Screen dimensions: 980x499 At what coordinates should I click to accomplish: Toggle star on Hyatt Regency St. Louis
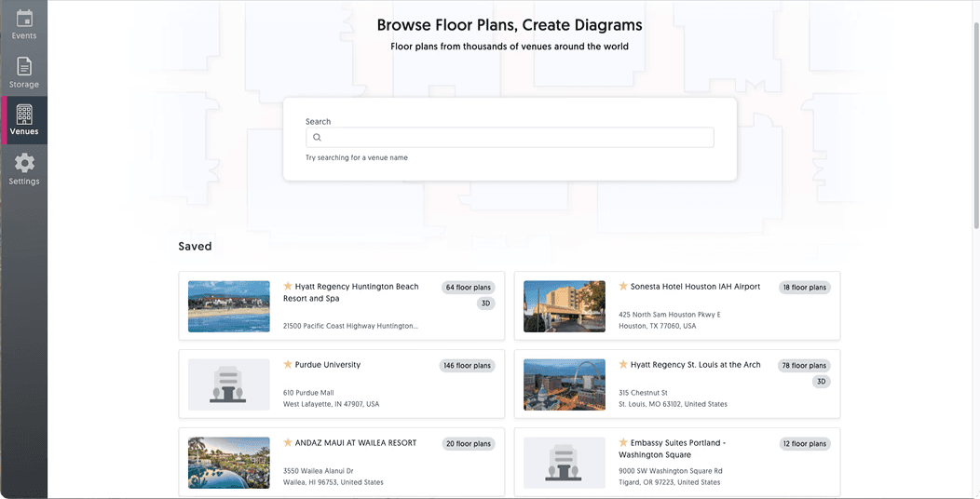pyautogui.click(x=623, y=364)
